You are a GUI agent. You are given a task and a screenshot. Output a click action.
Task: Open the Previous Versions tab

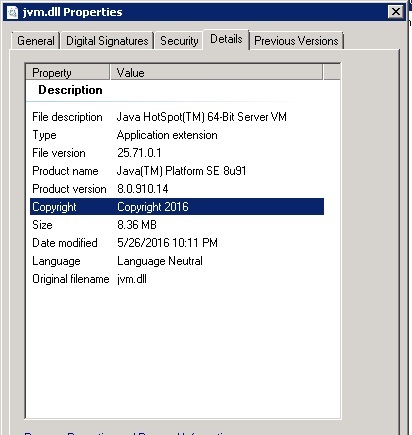pyautogui.click(x=296, y=41)
